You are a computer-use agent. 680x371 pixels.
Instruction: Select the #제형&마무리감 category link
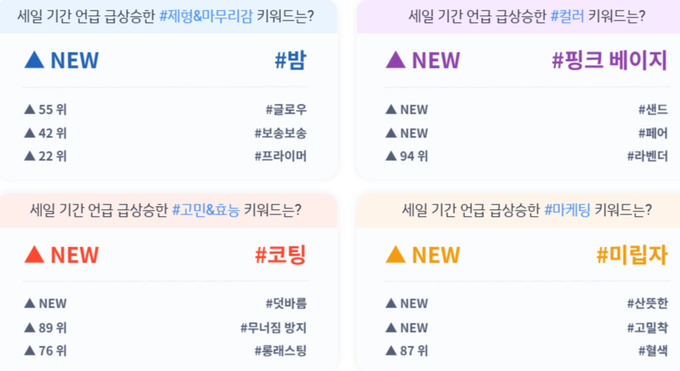206,16
